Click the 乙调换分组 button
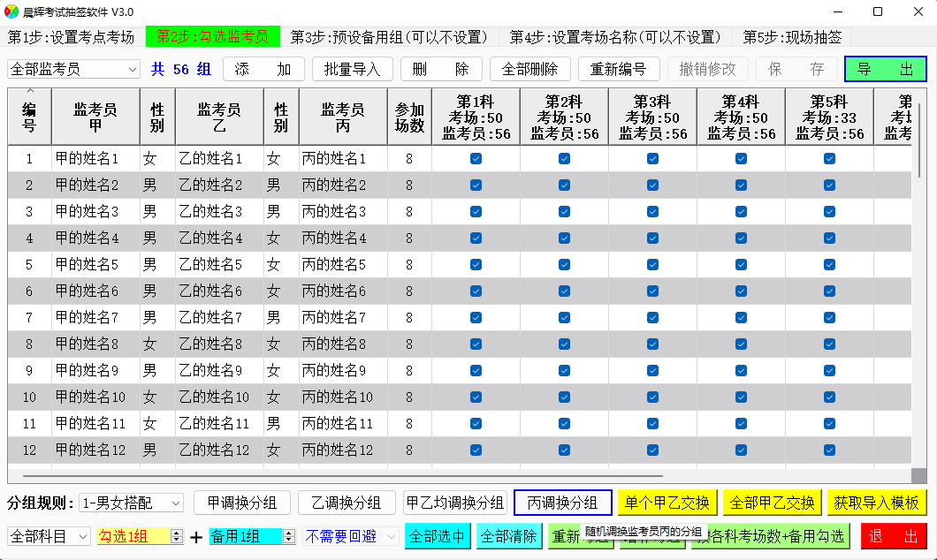This screenshot has height=560, width=937. pyautogui.click(x=347, y=503)
